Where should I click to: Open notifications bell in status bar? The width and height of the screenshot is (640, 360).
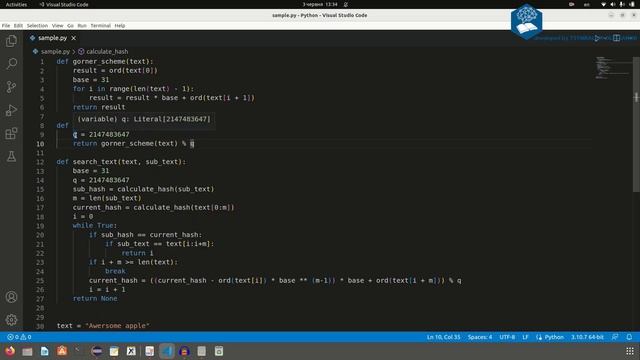point(629,337)
